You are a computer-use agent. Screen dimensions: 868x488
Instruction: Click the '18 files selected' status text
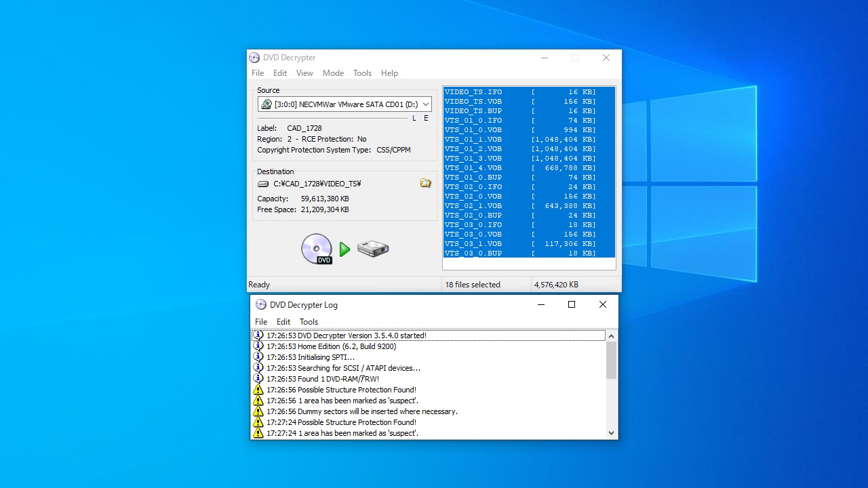tap(473, 285)
